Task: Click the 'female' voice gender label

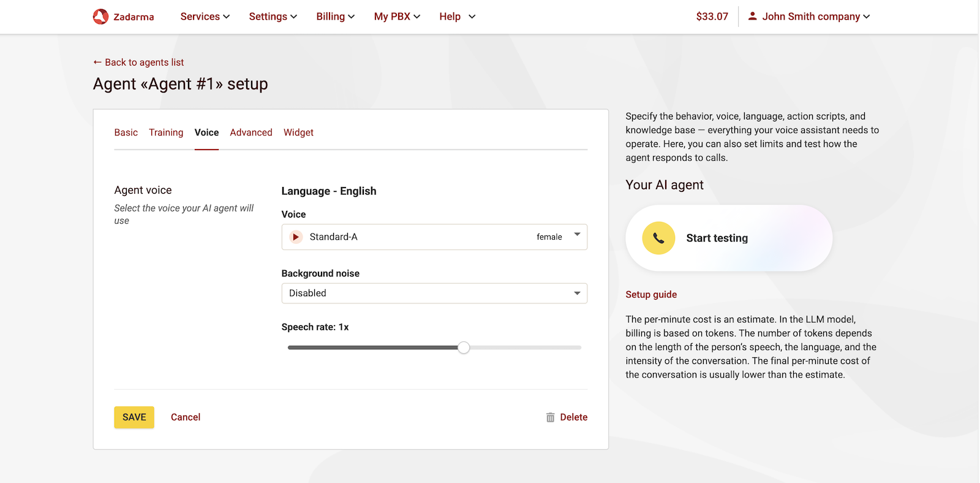Action: [x=549, y=237]
